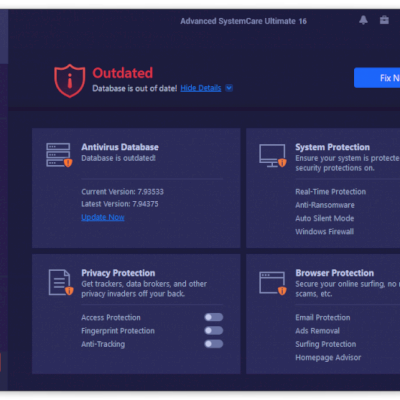The height and width of the screenshot is (400, 400).
Task: Click the red Outdated shield icon
Action: (x=70, y=81)
